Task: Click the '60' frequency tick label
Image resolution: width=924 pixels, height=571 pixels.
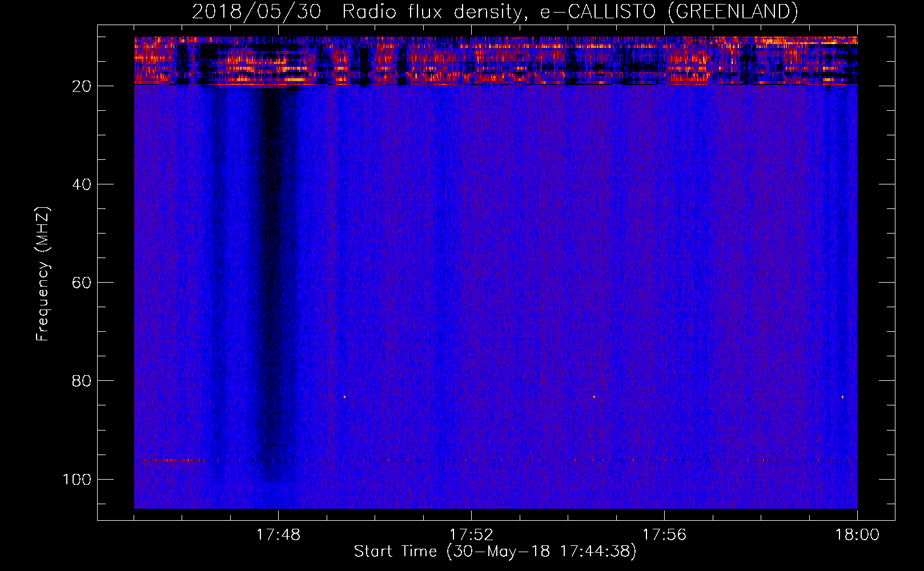Action: pyautogui.click(x=82, y=283)
